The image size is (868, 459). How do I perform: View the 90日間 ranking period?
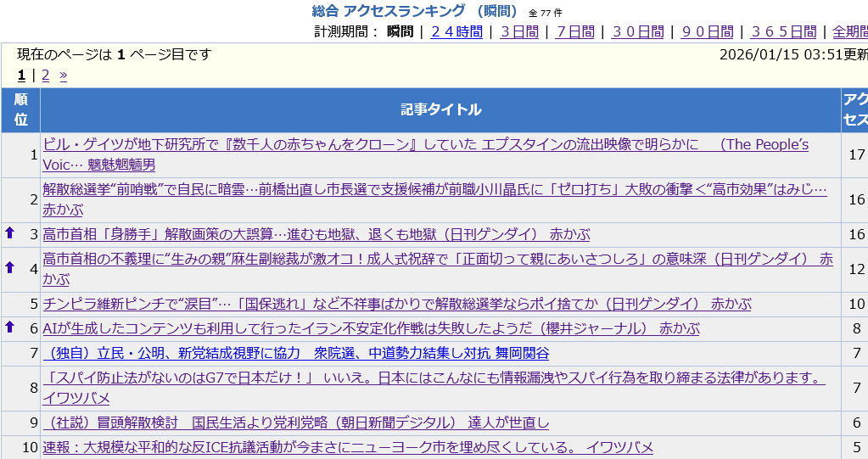coord(707,31)
